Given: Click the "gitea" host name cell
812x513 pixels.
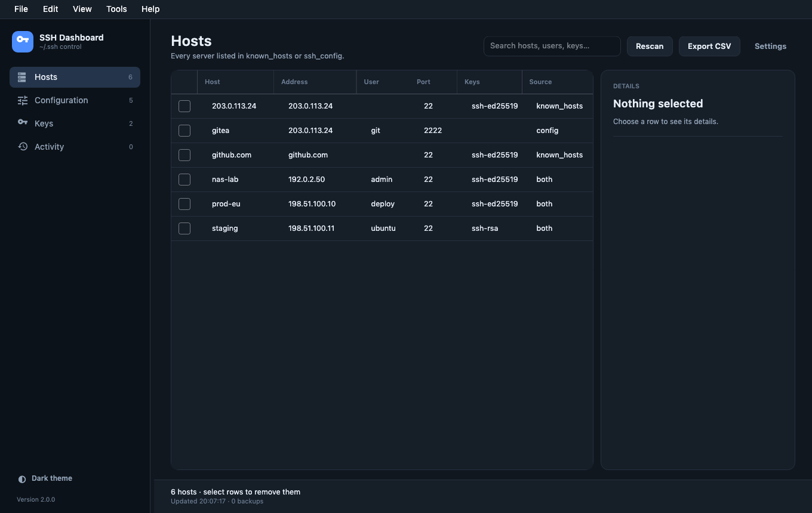Looking at the screenshot, I should pos(220,131).
